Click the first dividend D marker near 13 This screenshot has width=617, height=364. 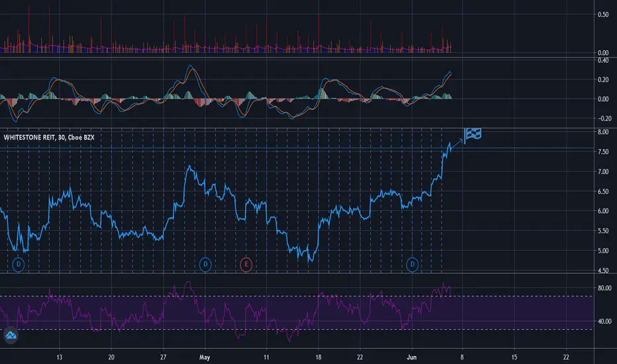point(18,265)
